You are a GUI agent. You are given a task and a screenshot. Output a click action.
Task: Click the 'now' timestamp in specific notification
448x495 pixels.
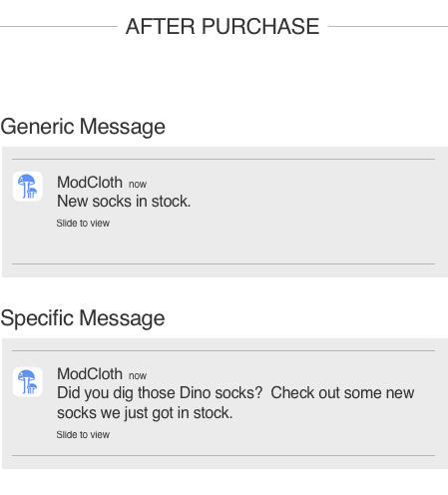pos(138,376)
